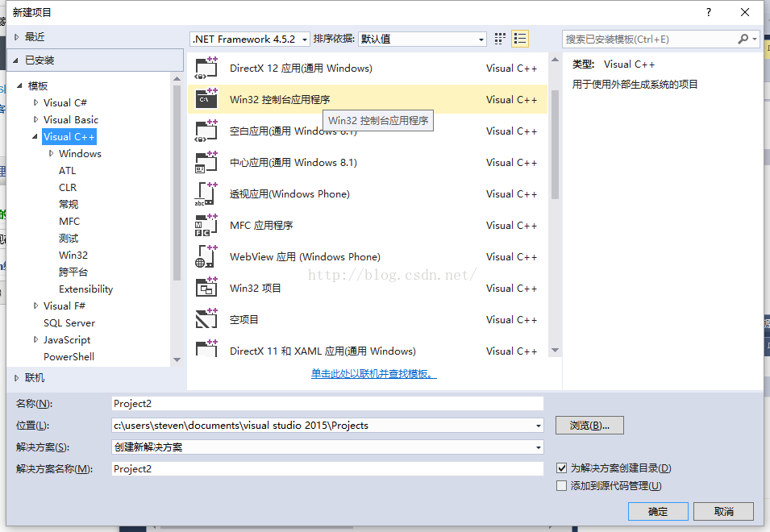This screenshot has height=532, width=770.
Task: Select DirectX 12 应用 template row
Action: click(368, 69)
